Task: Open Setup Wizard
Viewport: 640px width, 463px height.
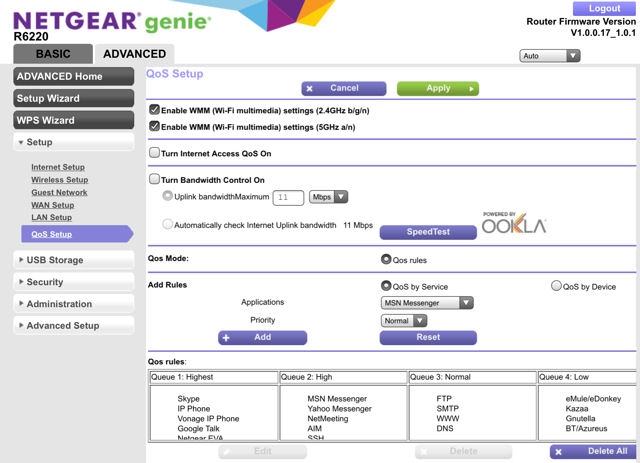Action: pyautogui.click(x=73, y=98)
